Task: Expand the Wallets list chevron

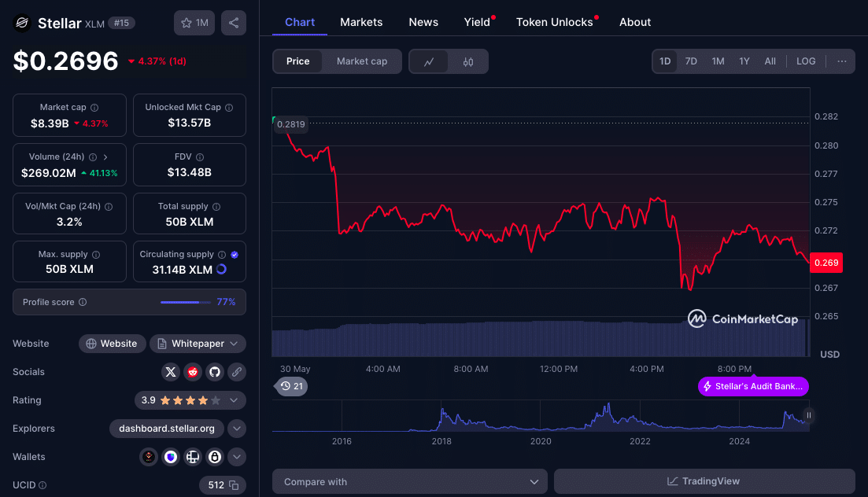Action: [236, 457]
